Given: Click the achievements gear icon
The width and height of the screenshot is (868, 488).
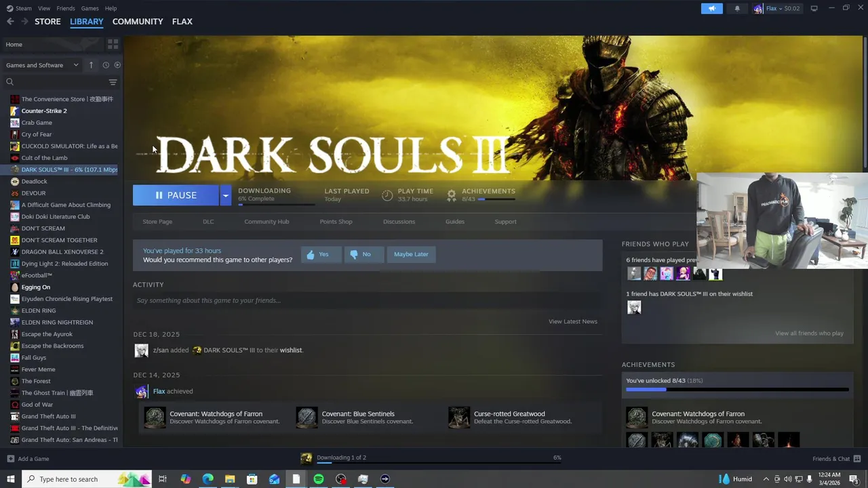Looking at the screenshot, I should point(452,195).
